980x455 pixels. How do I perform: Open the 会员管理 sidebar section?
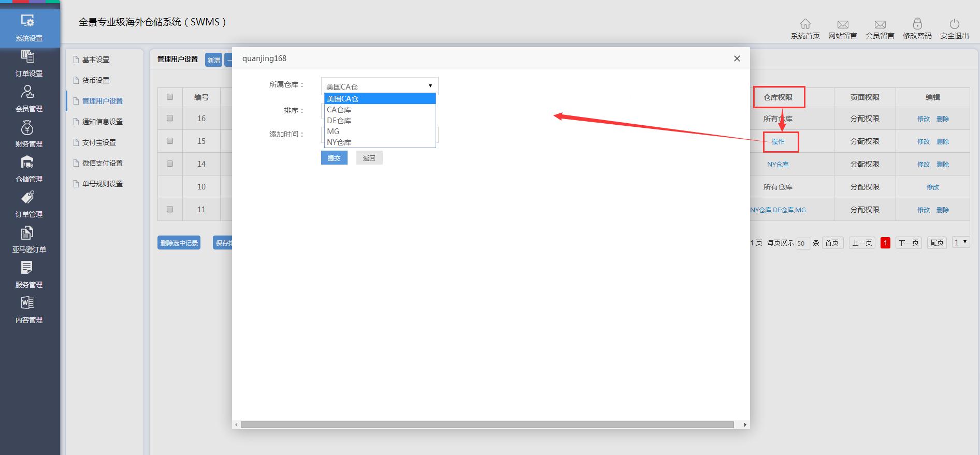[28, 98]
